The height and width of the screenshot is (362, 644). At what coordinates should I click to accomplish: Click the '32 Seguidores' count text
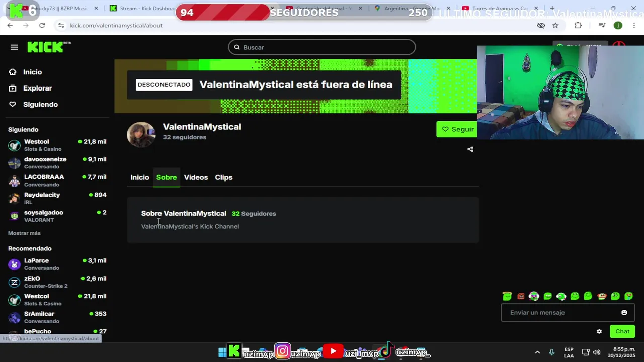pos(254,214)
